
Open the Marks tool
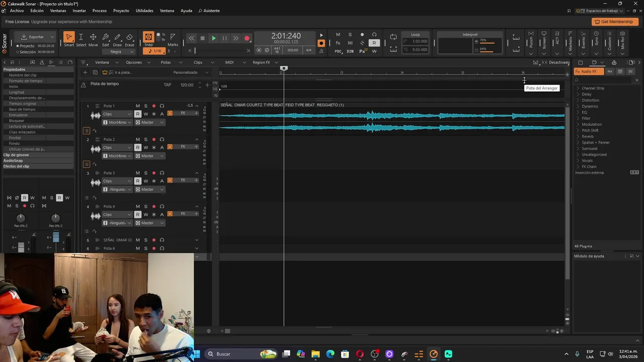(173, 39)
